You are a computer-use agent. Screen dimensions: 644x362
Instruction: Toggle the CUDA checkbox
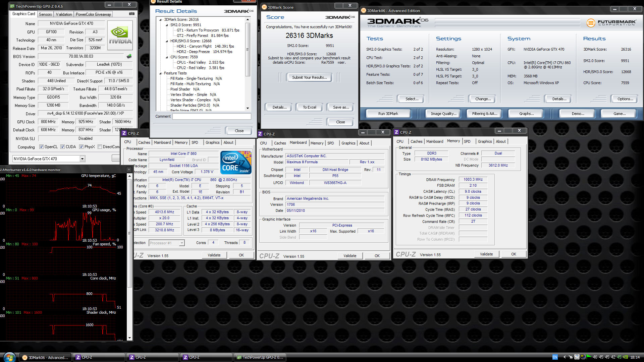click(62, 147)
